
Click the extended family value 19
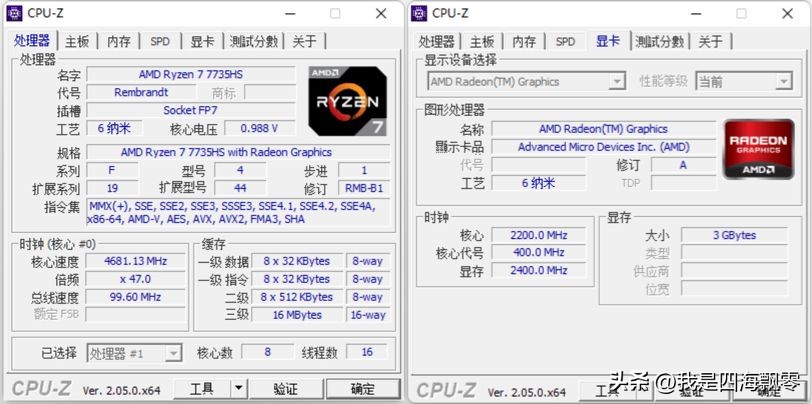112,188
